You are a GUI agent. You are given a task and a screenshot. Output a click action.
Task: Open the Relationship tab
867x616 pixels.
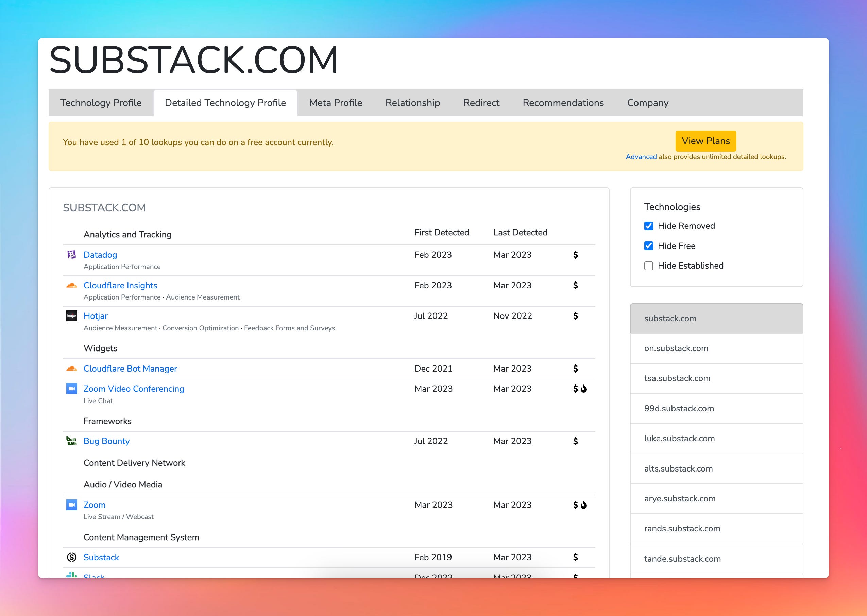point(413,103)
